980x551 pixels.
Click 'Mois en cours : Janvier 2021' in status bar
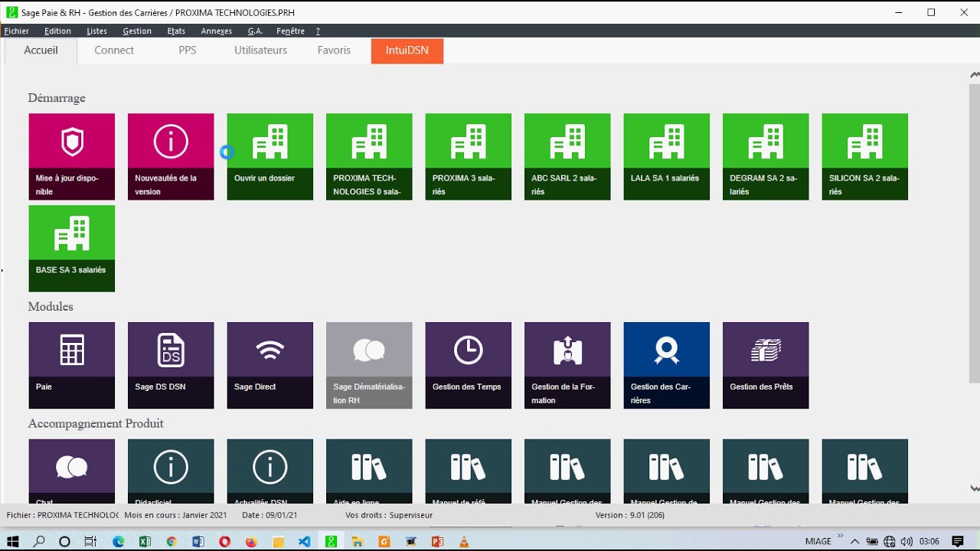pos(176,515)
